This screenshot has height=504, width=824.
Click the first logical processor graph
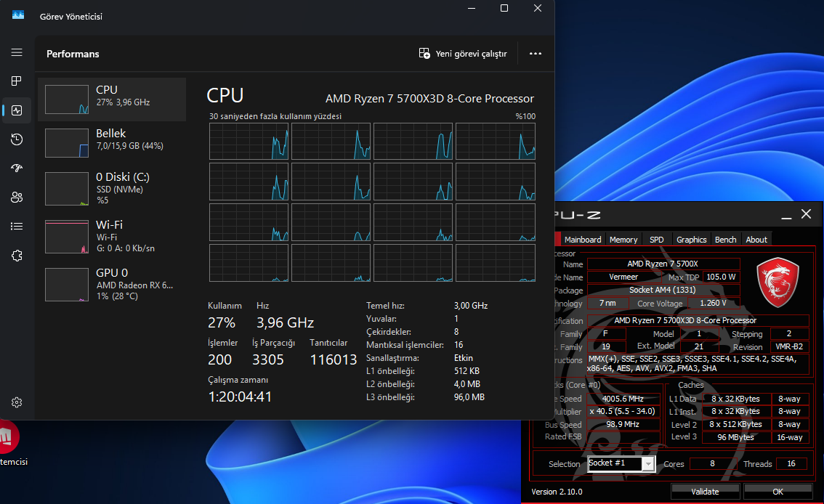(x=249, y=141)
